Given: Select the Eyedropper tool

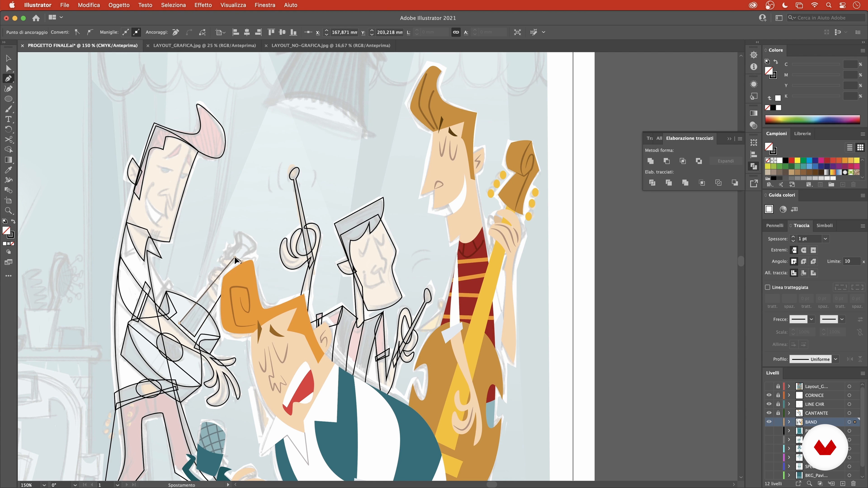Looking at the screenshot, I should point(8,170).
